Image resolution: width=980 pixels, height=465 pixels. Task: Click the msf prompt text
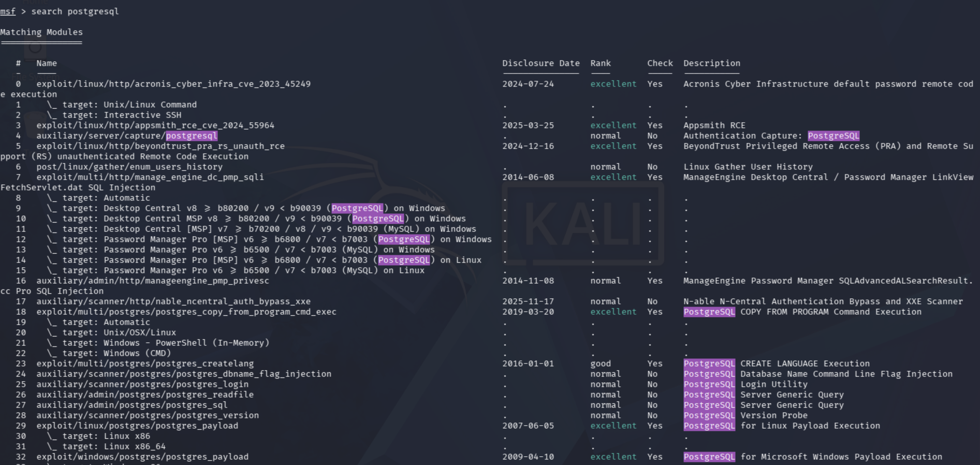[8, 11]
